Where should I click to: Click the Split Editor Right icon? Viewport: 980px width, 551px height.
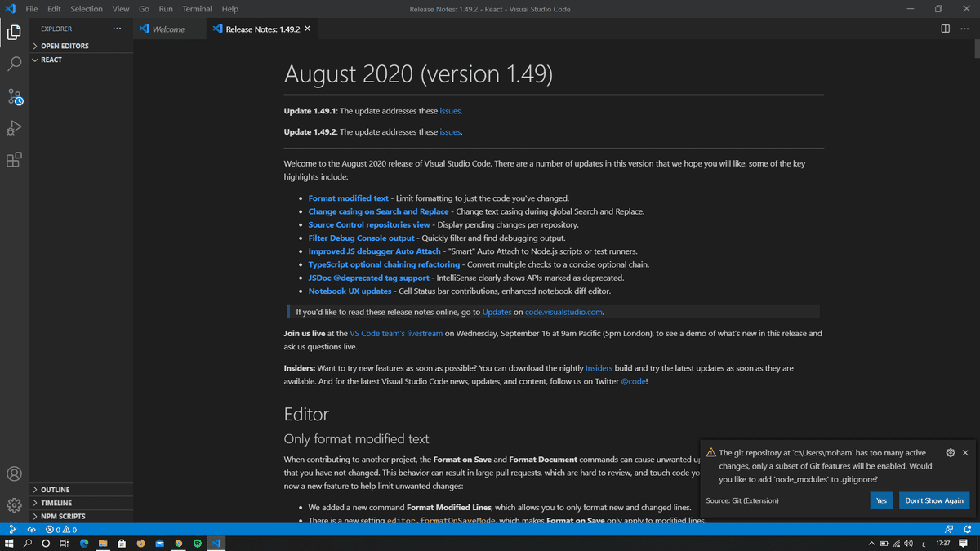[x=945, y=29]
